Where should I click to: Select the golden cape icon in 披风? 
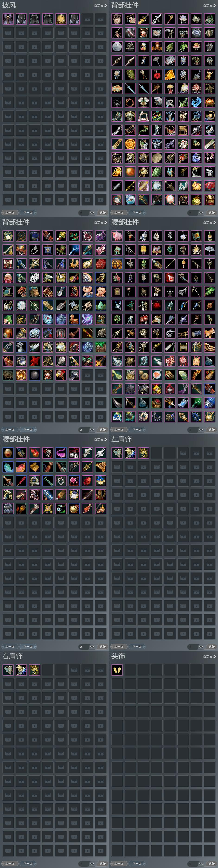tap(61, 19)
